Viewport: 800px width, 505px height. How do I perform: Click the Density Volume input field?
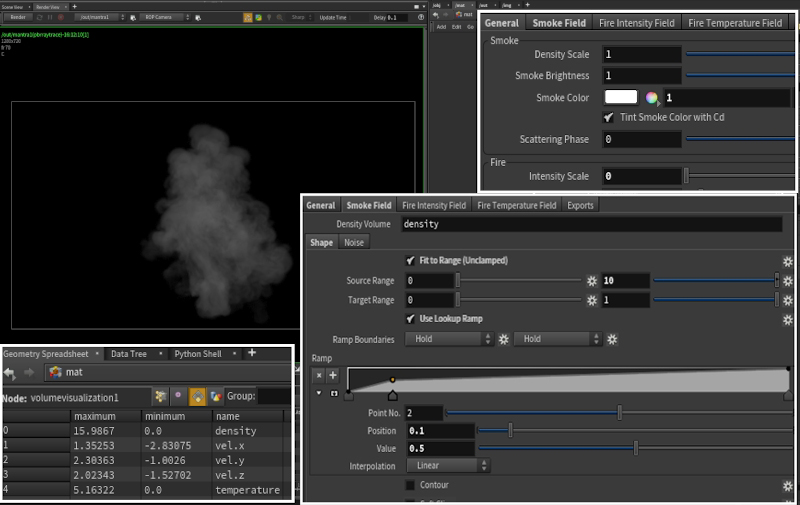point(590,224)
